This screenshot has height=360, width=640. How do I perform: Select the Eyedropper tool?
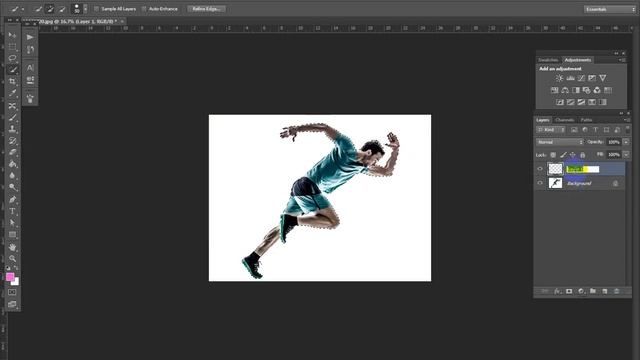tap(12, 93)
